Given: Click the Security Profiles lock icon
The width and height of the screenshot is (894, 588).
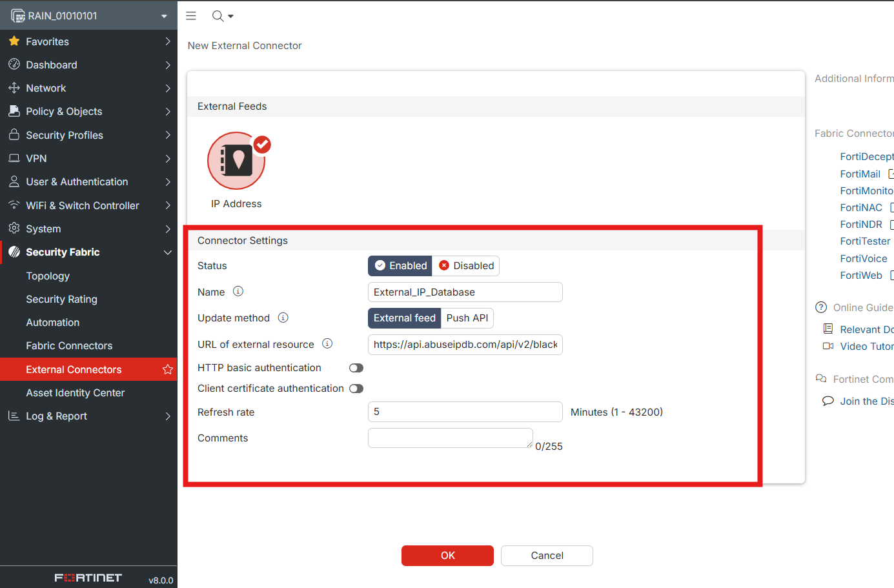Looking at the screenshot, I should point(14,135).
